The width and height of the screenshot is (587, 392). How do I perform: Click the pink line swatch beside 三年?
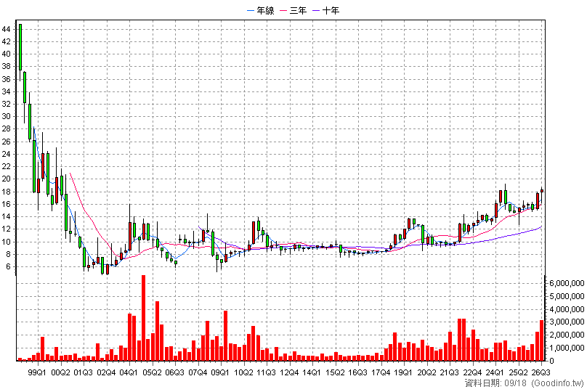click(283, 10)
